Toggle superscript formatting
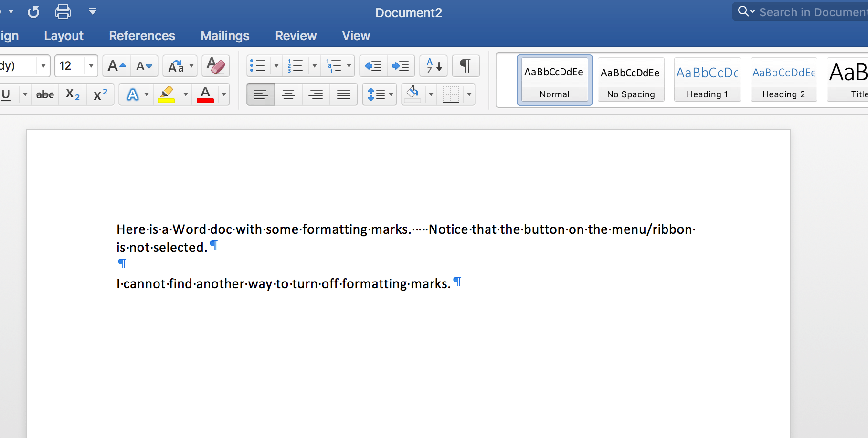This screenshot has width=868, height=438. pyautogui.click(x=100, y=94)
